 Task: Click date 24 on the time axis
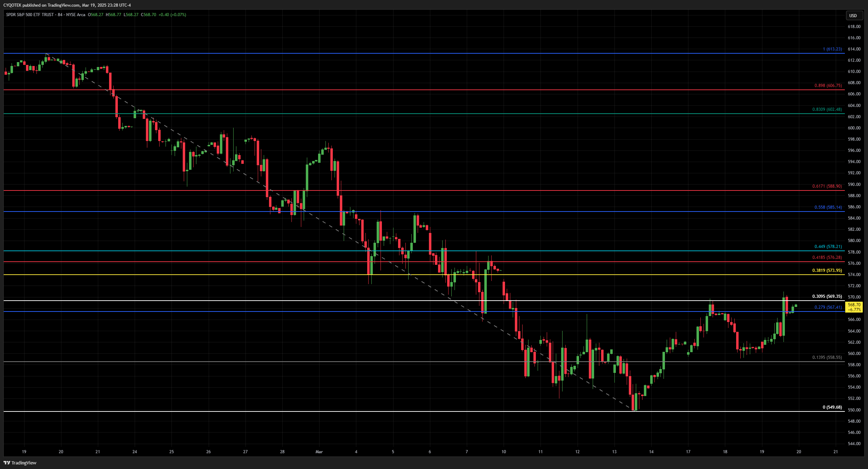(x=135, y=452)
